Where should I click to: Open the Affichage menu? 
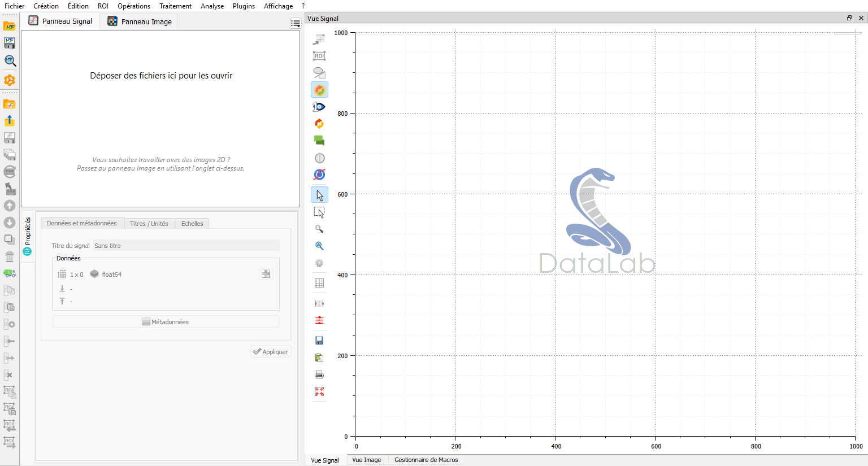pyautogui.click(x=278, y=6)
